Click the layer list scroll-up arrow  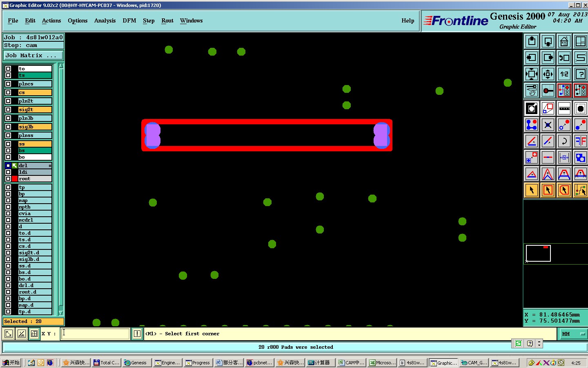coord(61,66)
